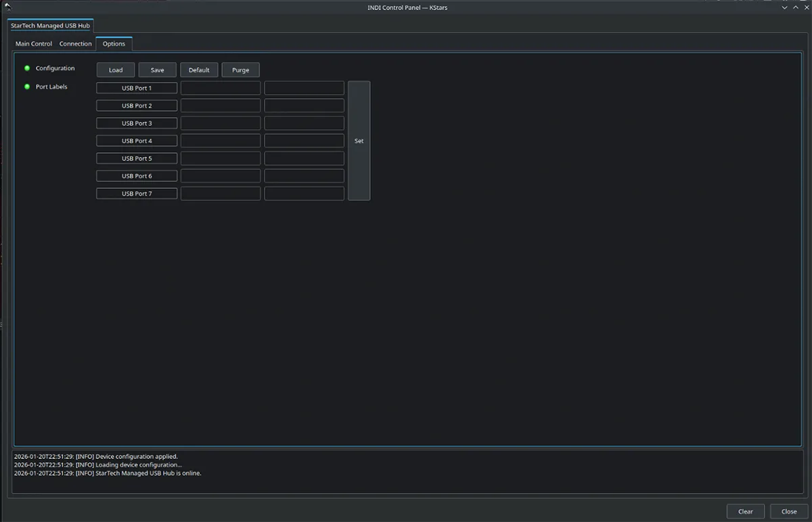The width and height of the screenshot is (812, 522).
Task: Click the USB Port 1 label
Action: click(137, 88)
